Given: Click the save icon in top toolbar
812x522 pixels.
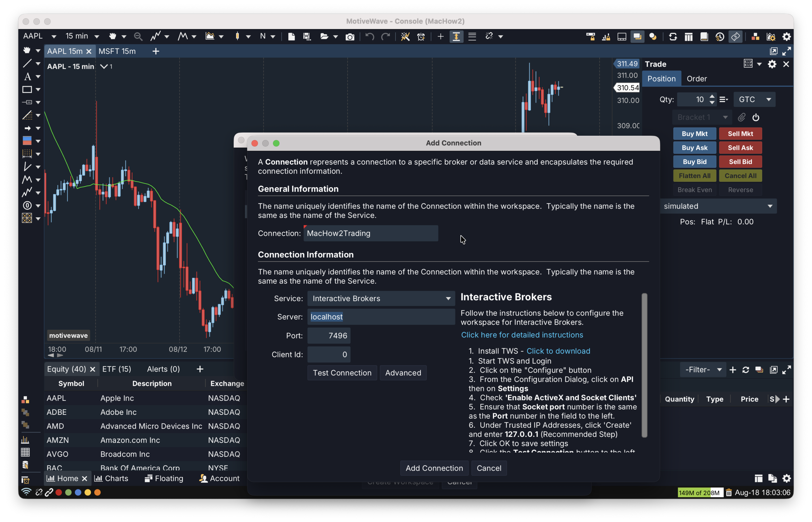Looking at the screenshot, I should (307, 36).
